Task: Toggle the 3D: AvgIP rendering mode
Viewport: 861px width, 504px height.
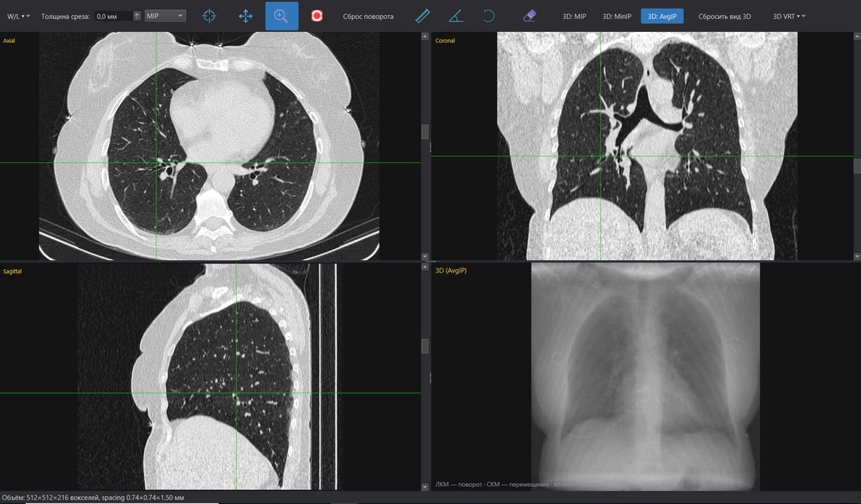Action: pyautogui.click(x=662, y=16)
